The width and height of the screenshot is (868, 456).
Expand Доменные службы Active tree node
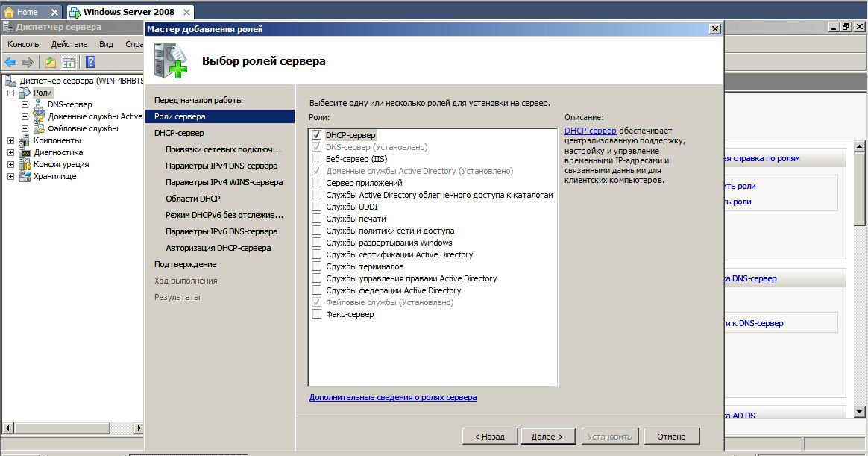[x=25, y=116]
